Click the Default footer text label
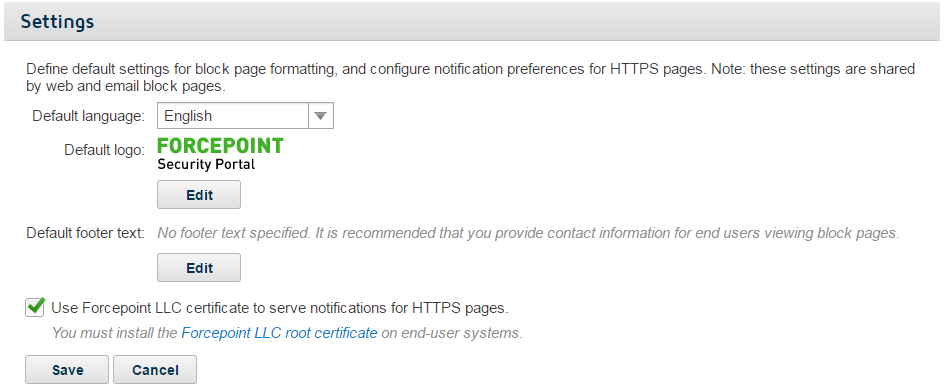The image size is (944, 390). (x=85, y=233)
